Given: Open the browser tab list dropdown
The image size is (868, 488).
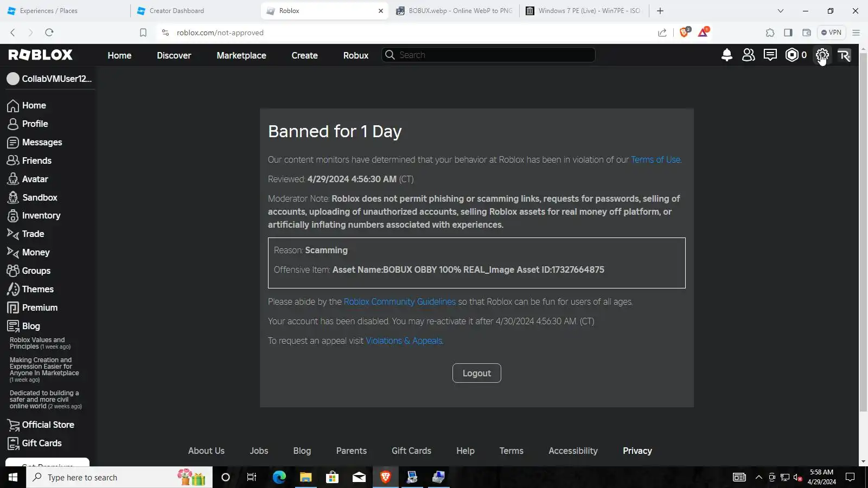Looking at the screenshot, I should (781, 11).
